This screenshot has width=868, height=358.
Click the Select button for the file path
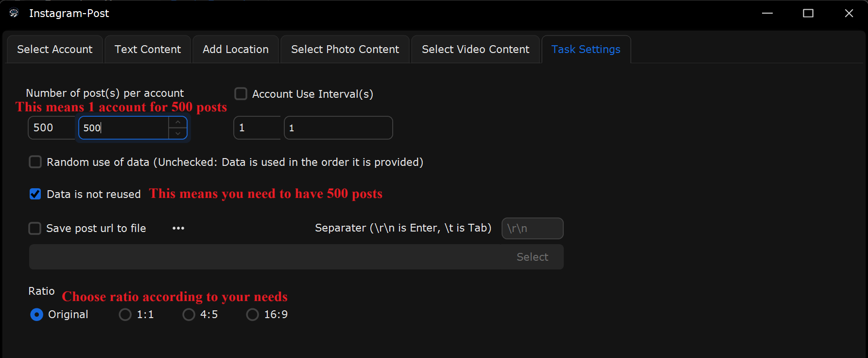[532, 257]
